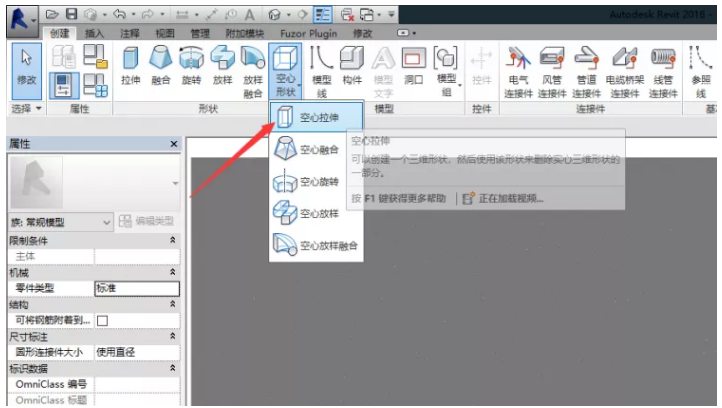The width and height of the screenshot is (722, 408).
Task: Select the 旋转 (Revolve) tool
Action: (x=191, y=66)
